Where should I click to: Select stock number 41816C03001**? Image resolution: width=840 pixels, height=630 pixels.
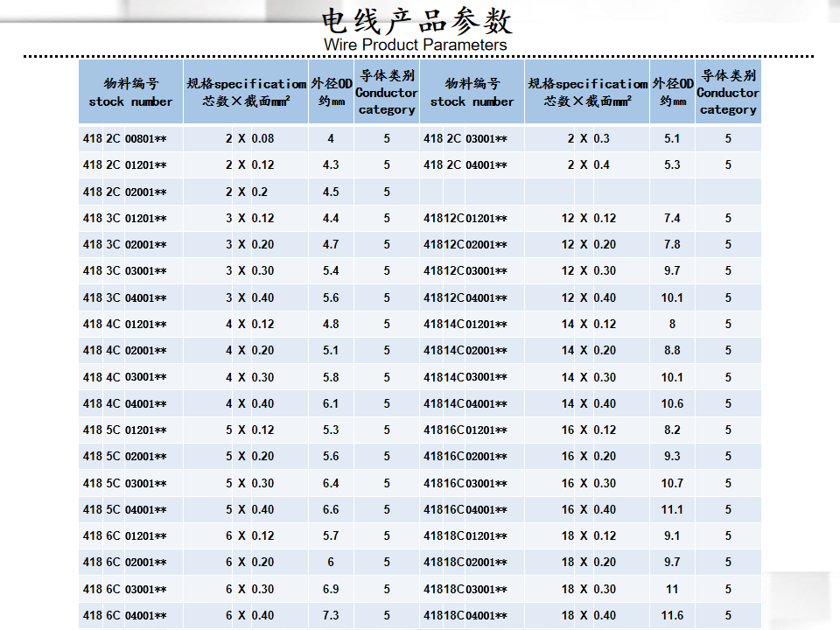465,483
